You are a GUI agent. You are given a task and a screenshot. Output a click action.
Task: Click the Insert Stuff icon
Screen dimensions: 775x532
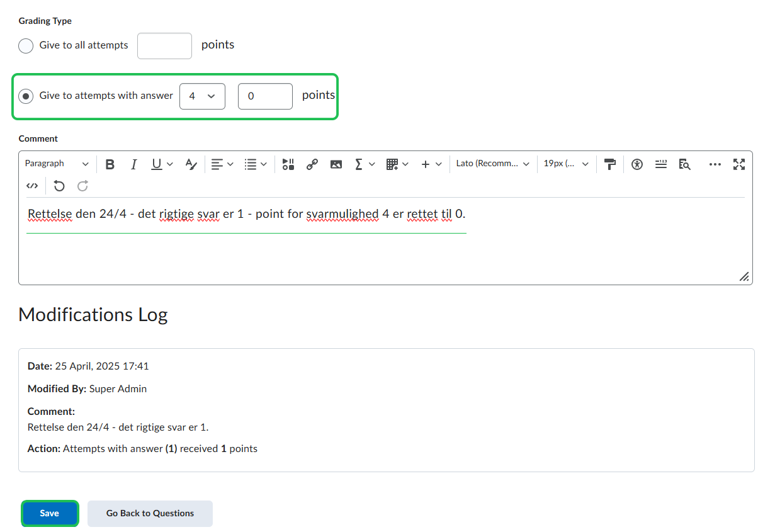pos(288,164)
